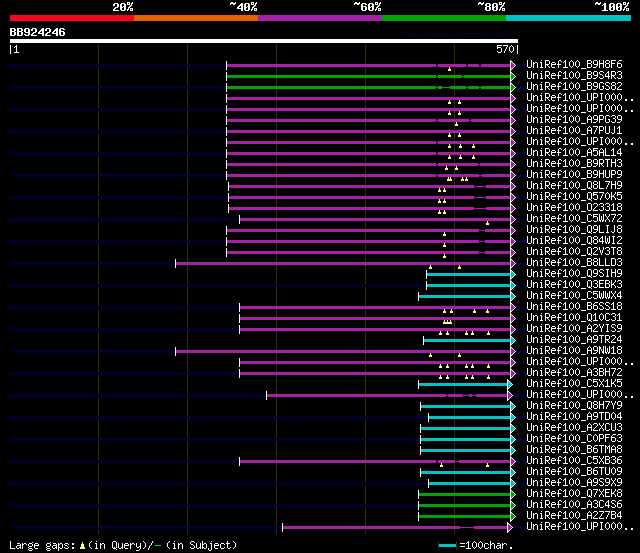Viewport: 640px width, 553px height.
Task: Select the UniRef100_B9RTH3 label
Action: (x=574, y=163)
